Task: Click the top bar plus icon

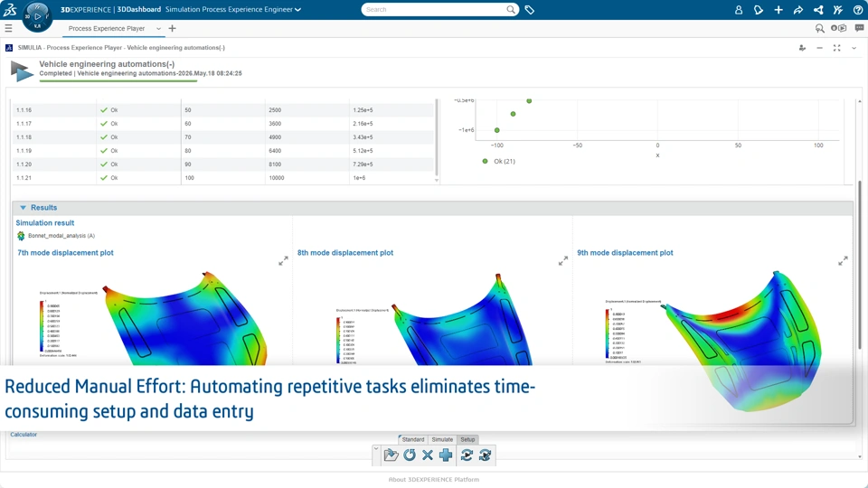Action: pos(778,10)
